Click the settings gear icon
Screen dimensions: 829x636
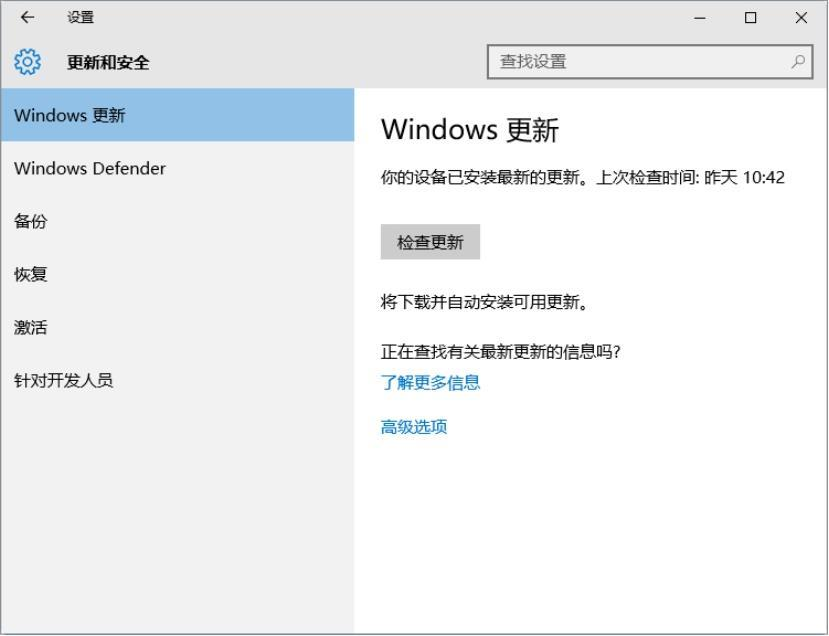(x=27, y=62)
